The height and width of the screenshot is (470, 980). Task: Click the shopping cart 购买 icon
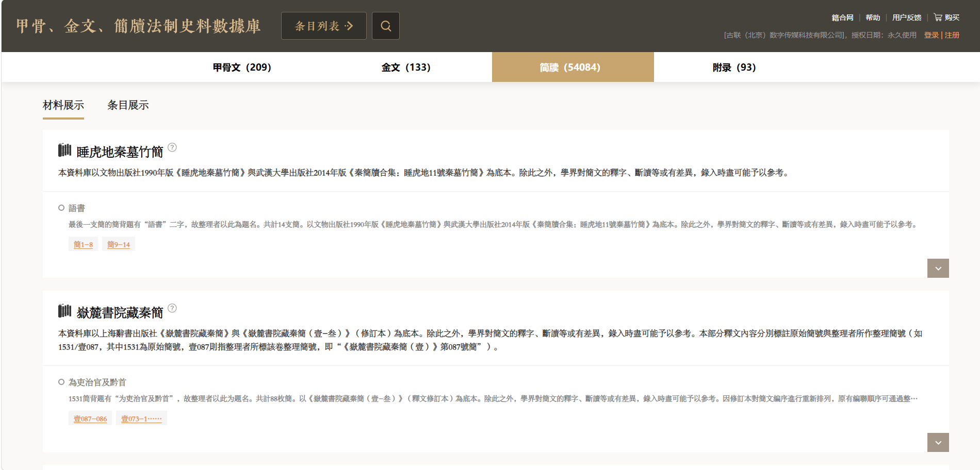(938, 18)
